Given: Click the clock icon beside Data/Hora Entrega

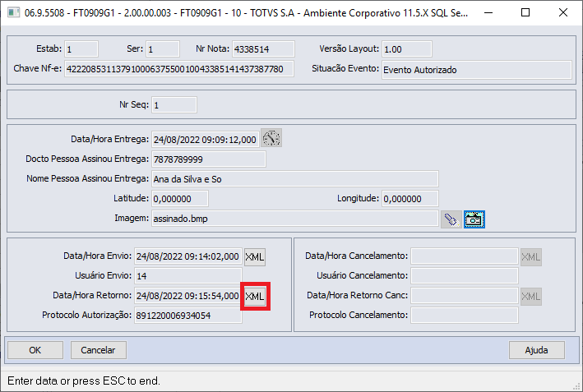Looking at the screenshot, I should click(x=271, y=138).
